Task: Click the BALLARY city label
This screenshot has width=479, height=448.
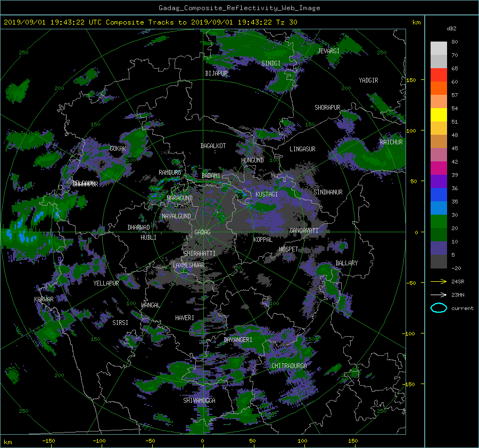Action: tap(346, 263)
